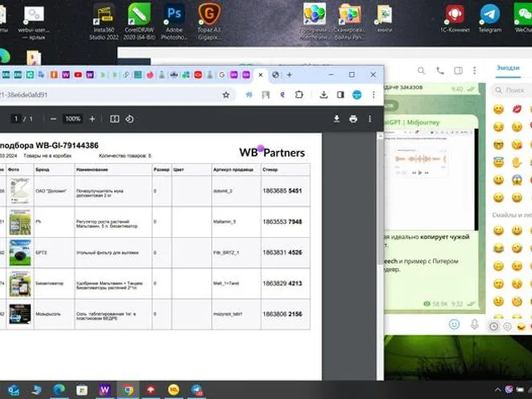Viewport: 532px width, 399px height.
Task: Open PDF viewer more actions menu
Action: (x=370, y=119)
